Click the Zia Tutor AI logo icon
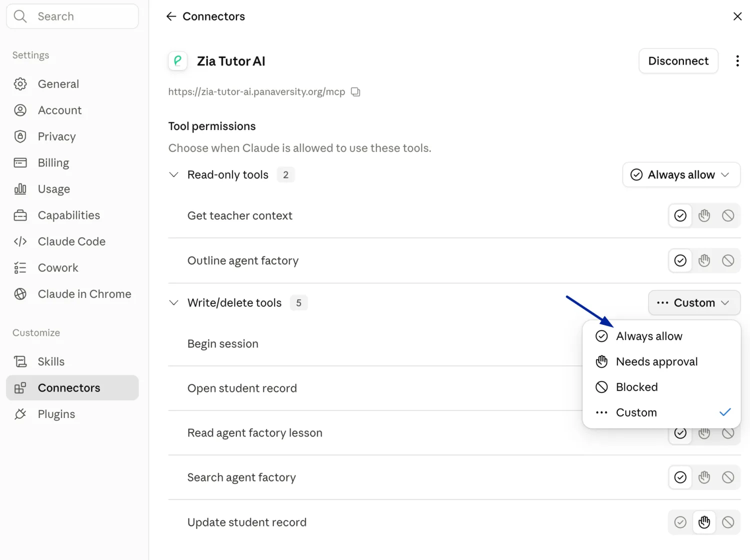Viewport: 750px width, 560px height. tap(177, 61)
